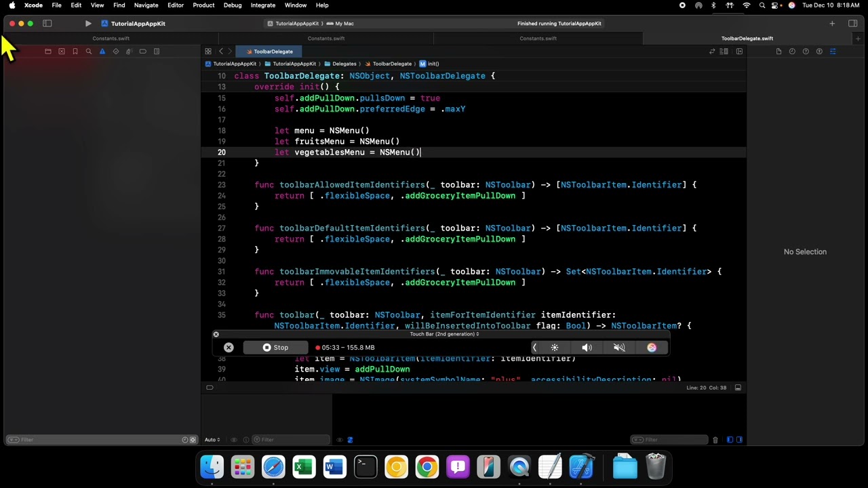Run the TutorialAppAppKit project
Screen dimensions: 868x488
[x=88, y=24]
